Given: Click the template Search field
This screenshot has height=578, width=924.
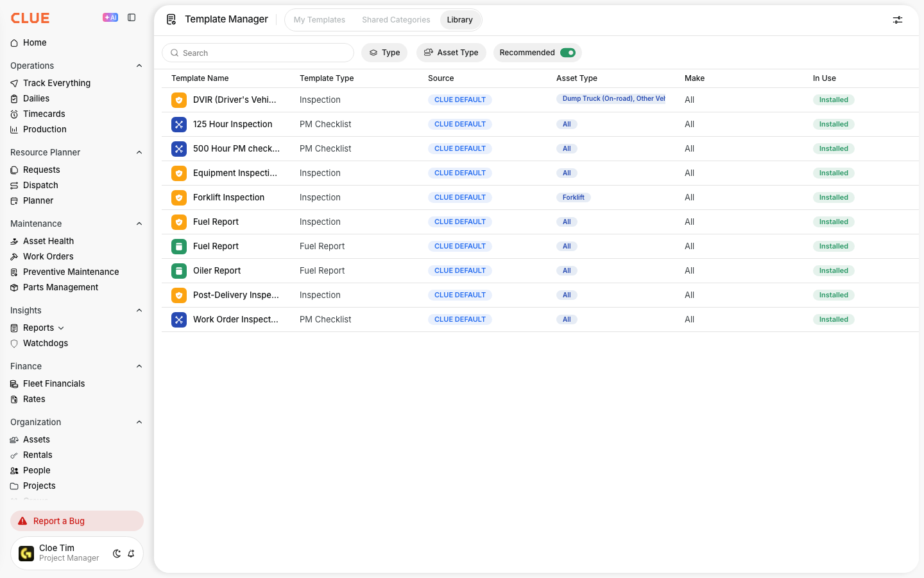Looking at the screenshot, I should [x=258, y=53].
